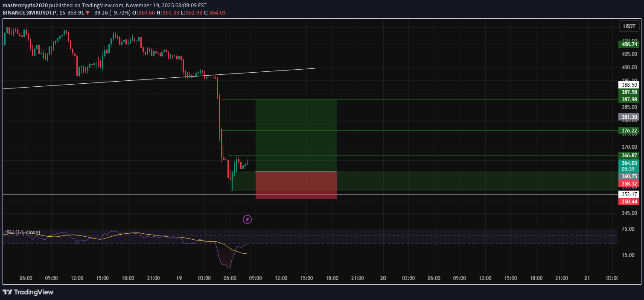Click the USDT currency button

click(629, 26)
